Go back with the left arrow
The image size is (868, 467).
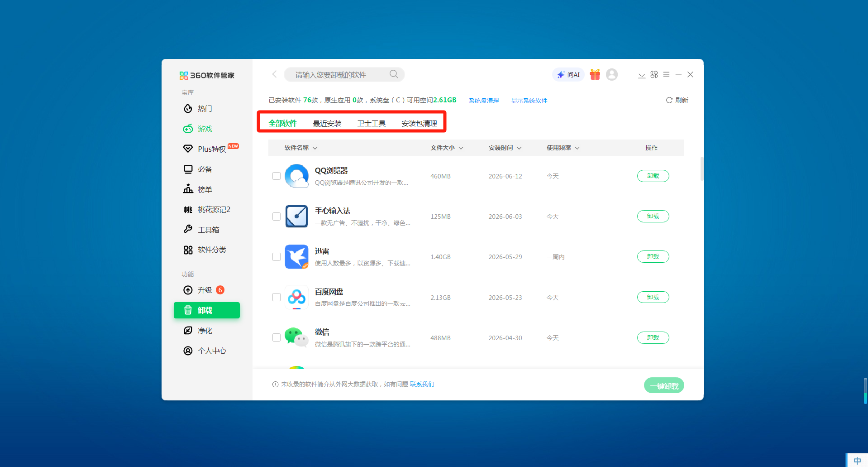(x=274, y=74)
